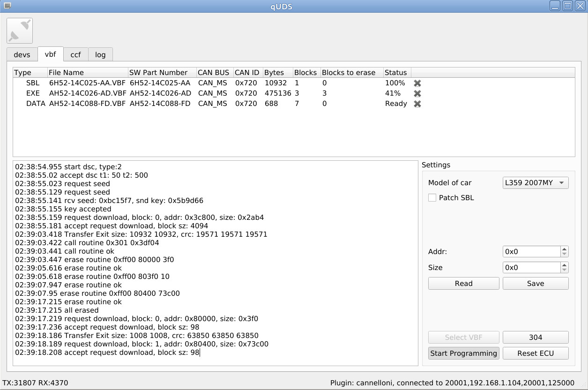Image resolution: width=588 pixels, height=390 pixels.
Task: Select file 6H52-14C025-AA.VBF in table
Action: click(88, 83)
